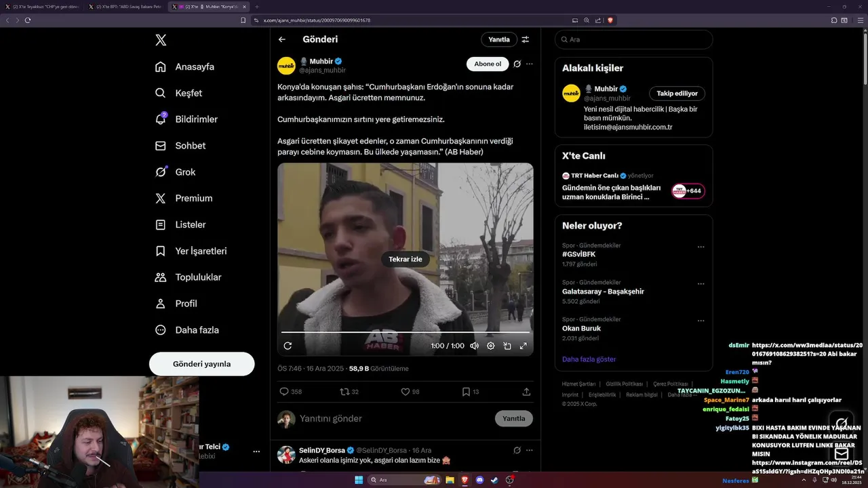The image size is (868, 488).
Task: Open more options on Muhbir post
Action: pos(530,64)
